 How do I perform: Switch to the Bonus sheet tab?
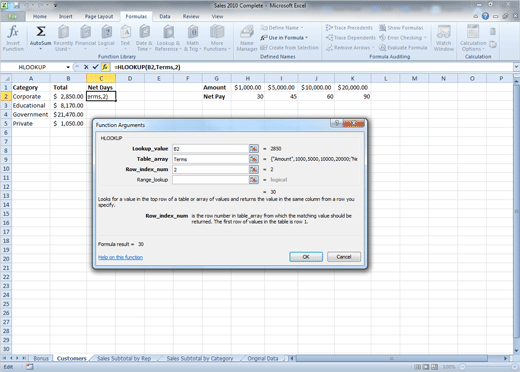click(x=41, y=358)
